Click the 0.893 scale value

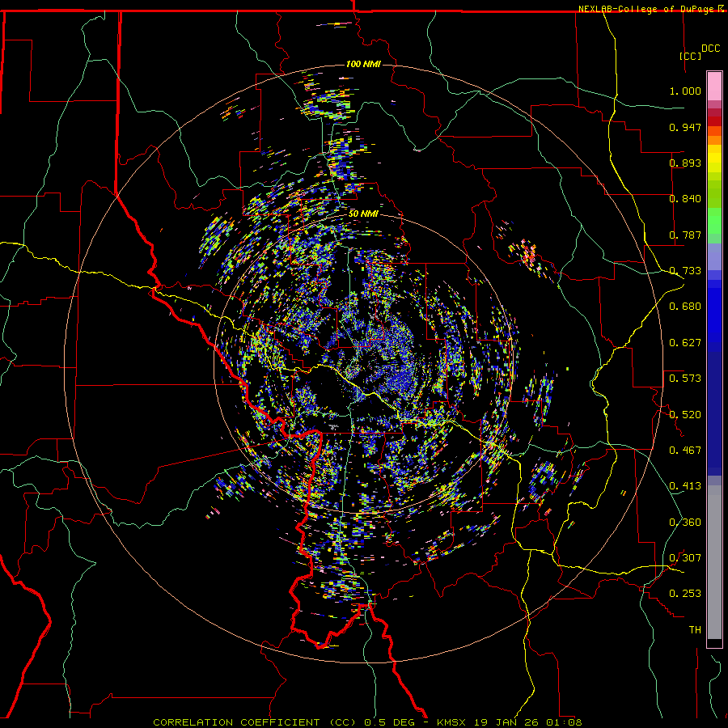pyautogui.click(x=685, y=163)
